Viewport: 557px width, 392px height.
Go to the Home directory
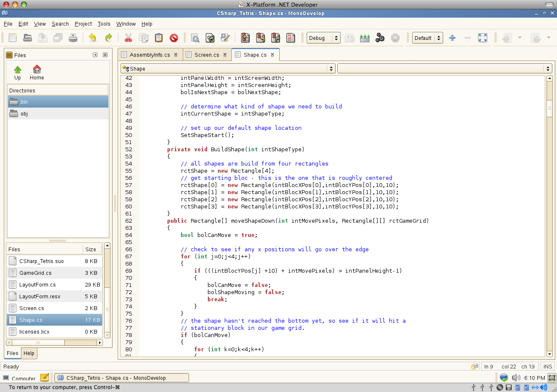click(x=37, y=73)
